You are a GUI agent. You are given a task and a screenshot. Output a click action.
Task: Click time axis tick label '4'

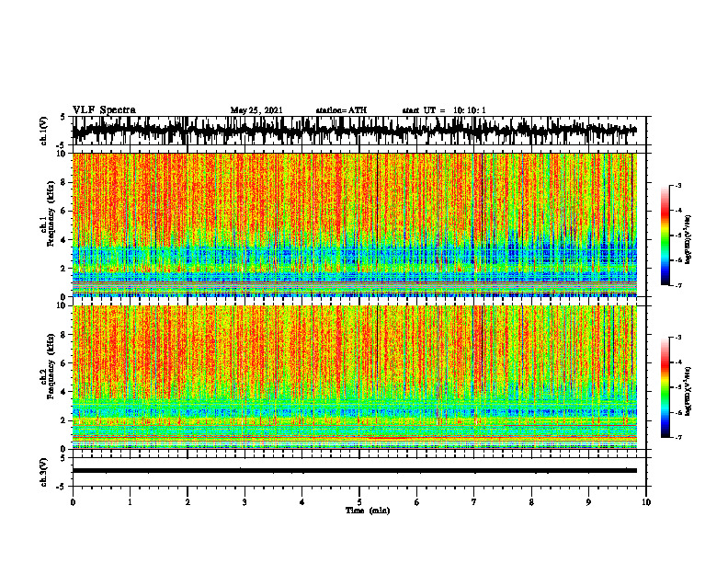[x=302, y=502]
